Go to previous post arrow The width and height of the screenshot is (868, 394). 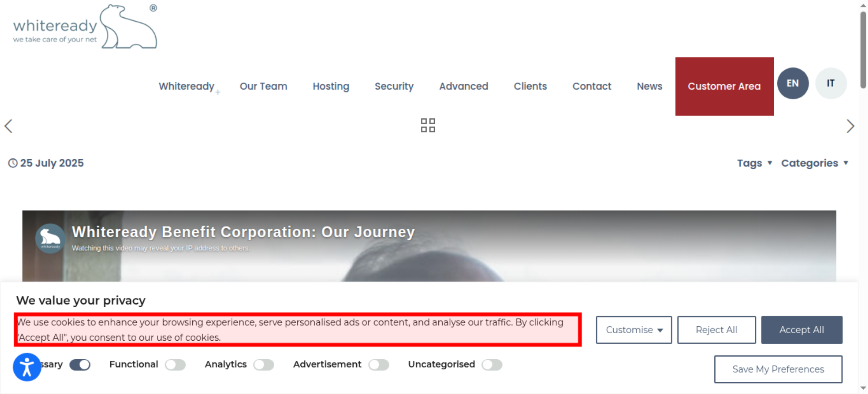[8, 126]
